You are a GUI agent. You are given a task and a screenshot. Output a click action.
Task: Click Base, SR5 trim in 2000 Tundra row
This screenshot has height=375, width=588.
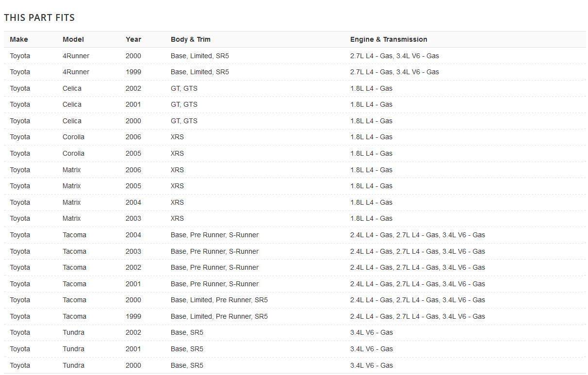pyautogui.click(x=187, y=365)
